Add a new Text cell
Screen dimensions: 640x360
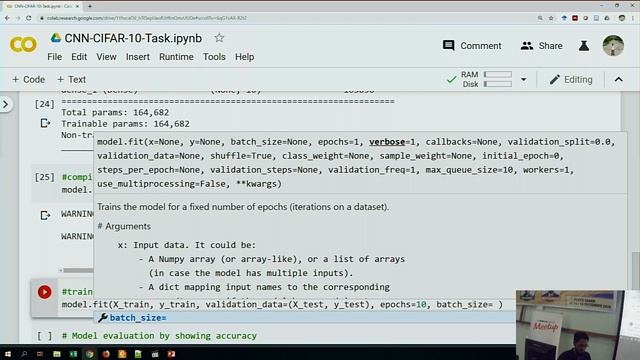click(71, 79)
